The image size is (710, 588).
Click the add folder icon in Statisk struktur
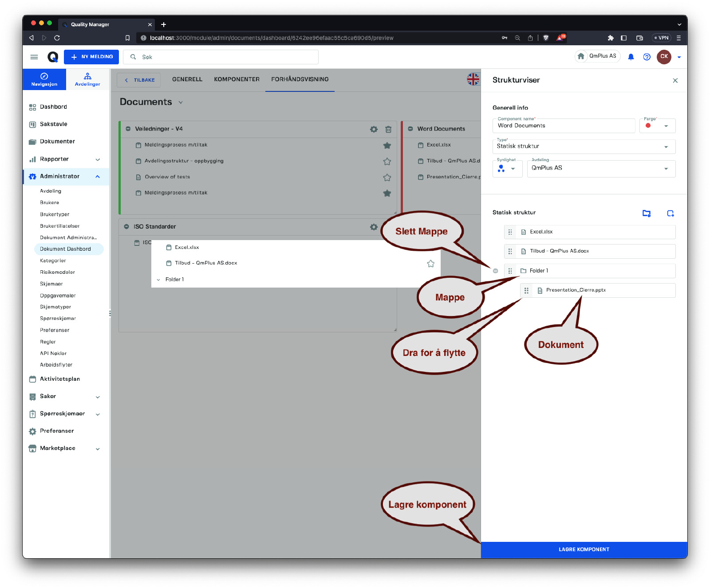(x=647, y=213)
